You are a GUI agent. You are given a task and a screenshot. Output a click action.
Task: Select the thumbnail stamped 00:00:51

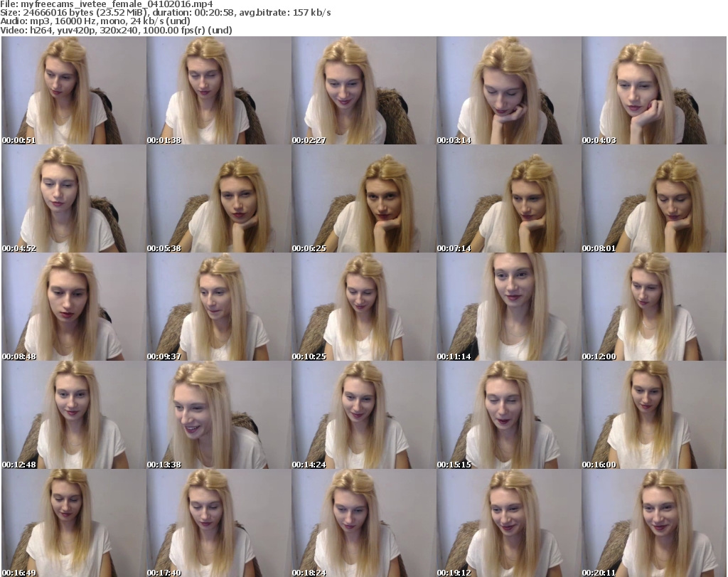tap(74, 90)
